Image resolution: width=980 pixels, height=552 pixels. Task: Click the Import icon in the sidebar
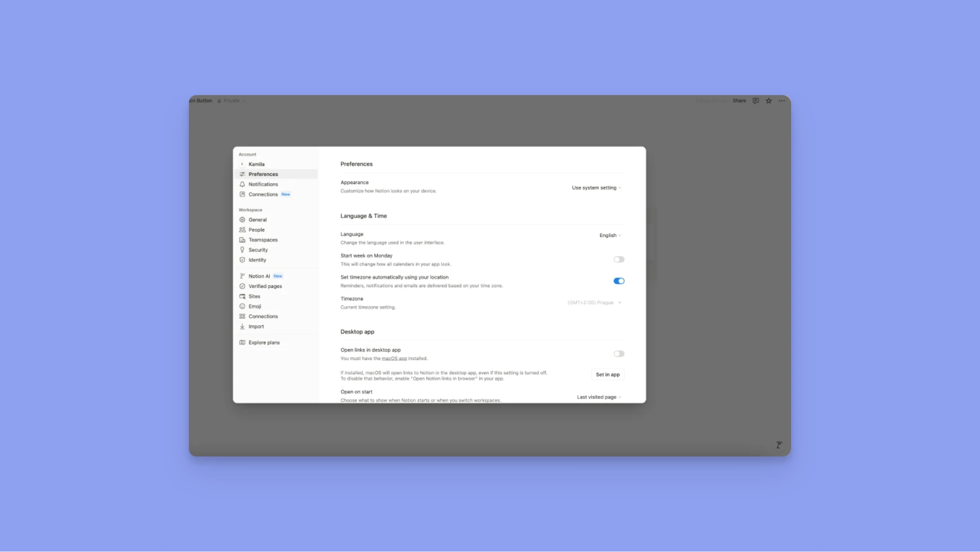pyautogui.click(x=243, y=326)
